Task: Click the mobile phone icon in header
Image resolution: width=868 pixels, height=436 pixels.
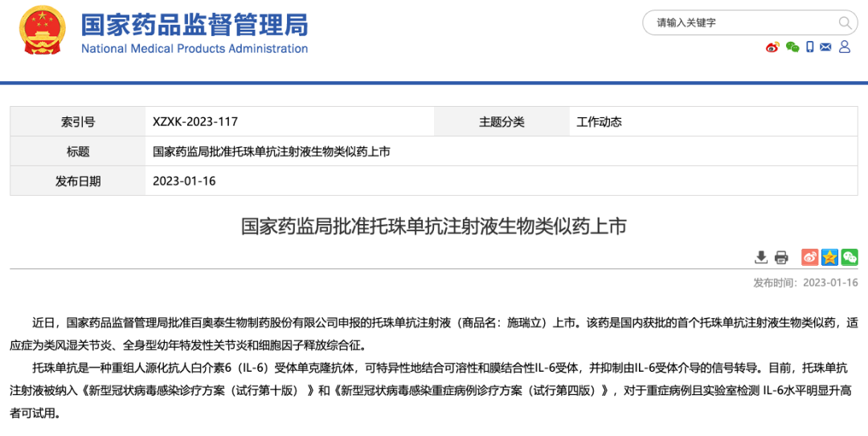Action: point(810,47)
